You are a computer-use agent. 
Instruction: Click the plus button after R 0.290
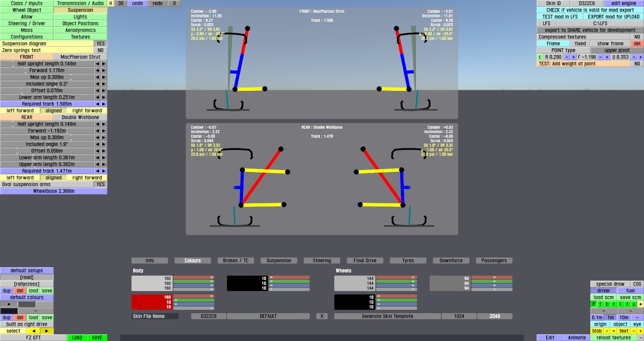click(574, 57)
